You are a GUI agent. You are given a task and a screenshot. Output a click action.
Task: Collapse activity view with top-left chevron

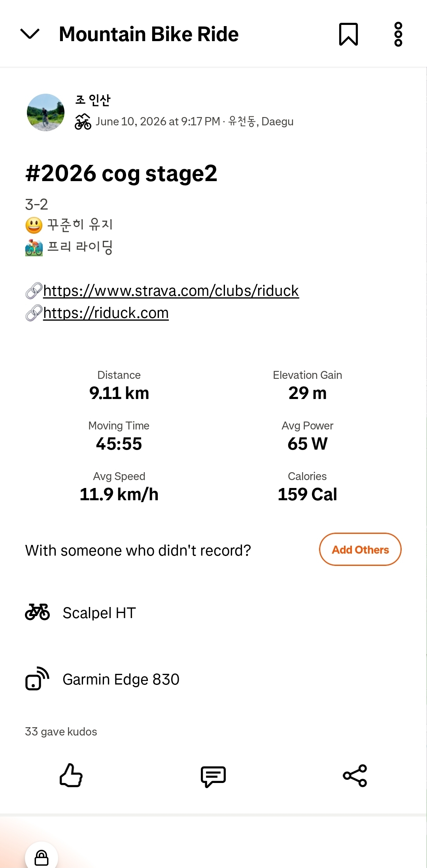[30, 34]
